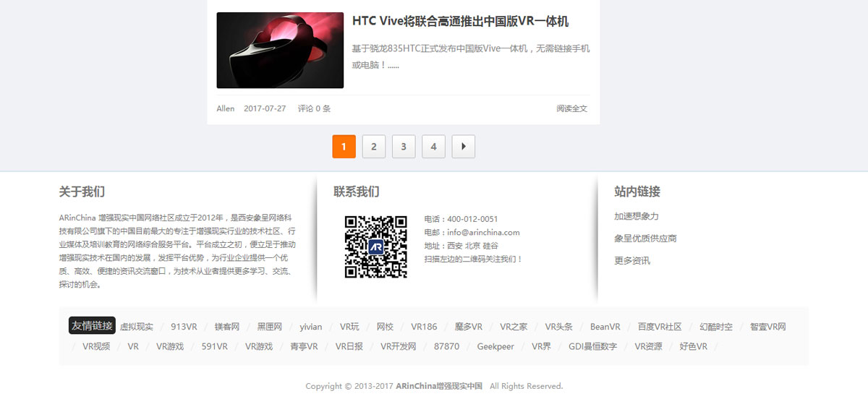Open the friend link 智壹VR网

[768, 327]
